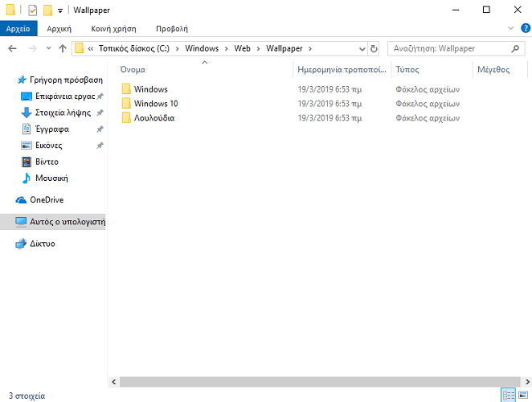Switch to Details view icon in status bar
This screenshot has width=532, height=402.
508,396
